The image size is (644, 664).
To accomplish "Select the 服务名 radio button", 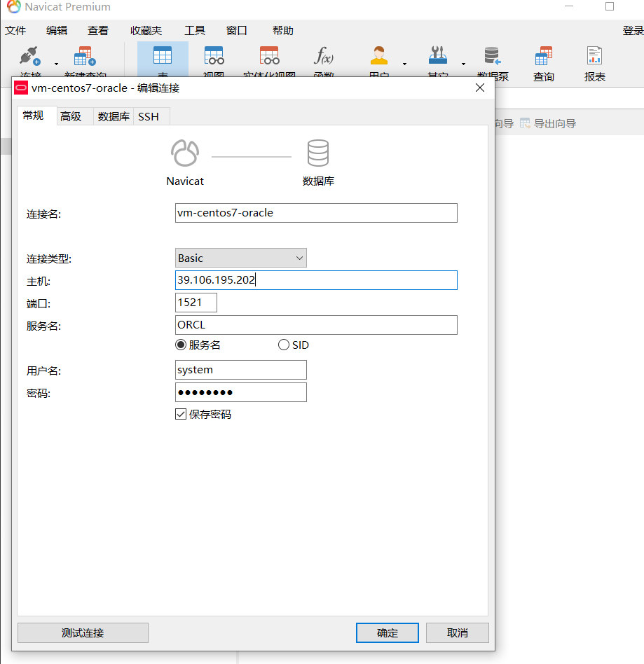I will 181,345.
